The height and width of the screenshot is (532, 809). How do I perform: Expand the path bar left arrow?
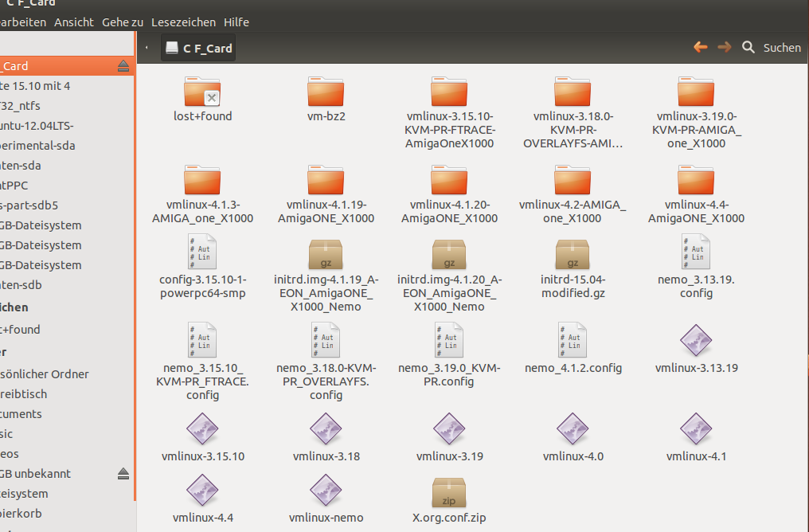147,48
